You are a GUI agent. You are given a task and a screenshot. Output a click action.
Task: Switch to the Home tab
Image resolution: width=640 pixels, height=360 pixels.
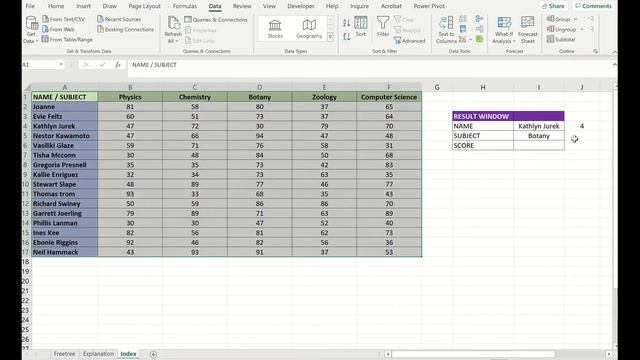[56, 6]
